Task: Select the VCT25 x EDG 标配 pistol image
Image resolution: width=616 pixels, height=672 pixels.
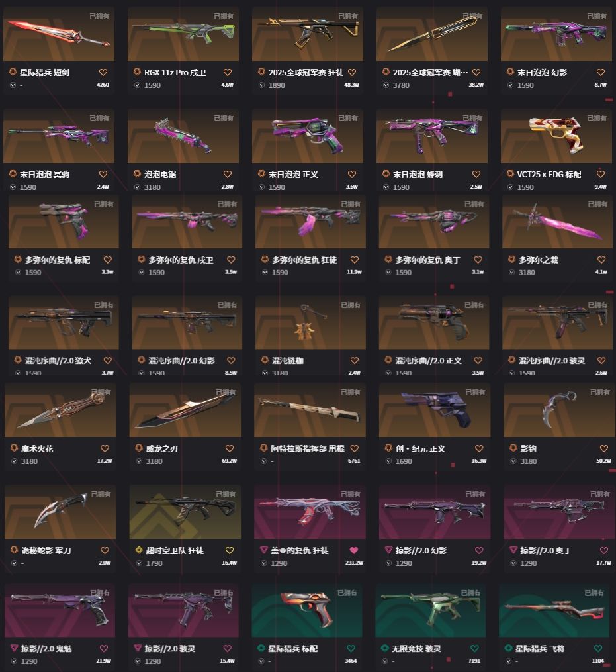Action: point(556,136)
